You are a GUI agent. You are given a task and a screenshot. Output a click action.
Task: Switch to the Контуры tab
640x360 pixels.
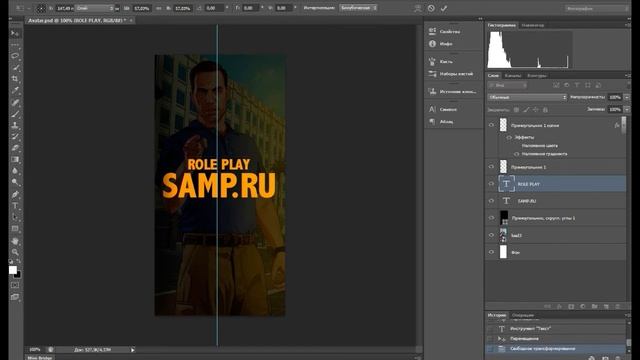(x=536, y=76)
